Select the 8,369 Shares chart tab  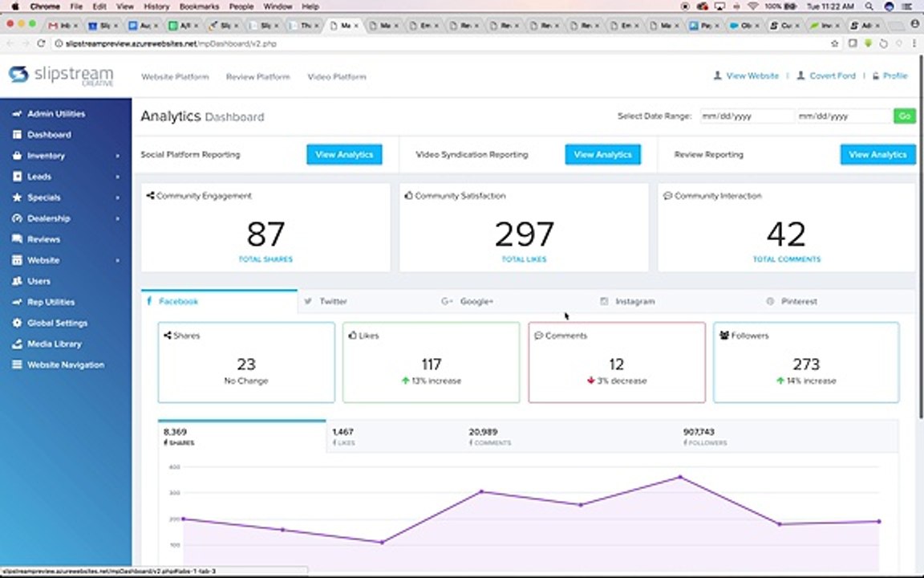241,437
